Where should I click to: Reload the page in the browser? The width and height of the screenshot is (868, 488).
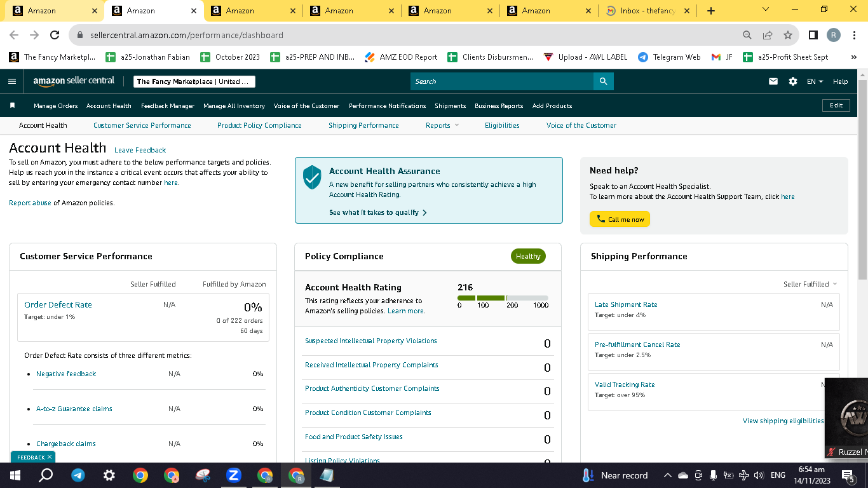(55, 35)
